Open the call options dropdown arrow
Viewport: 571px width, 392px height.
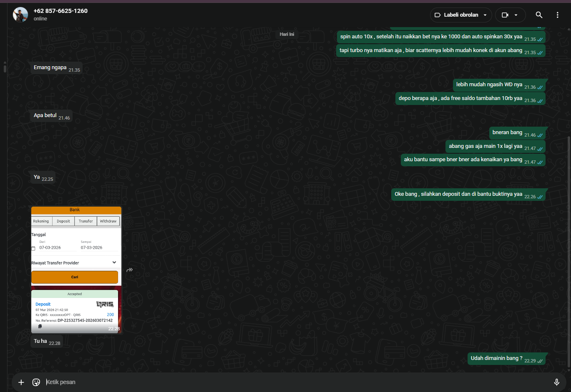point(516,15)
